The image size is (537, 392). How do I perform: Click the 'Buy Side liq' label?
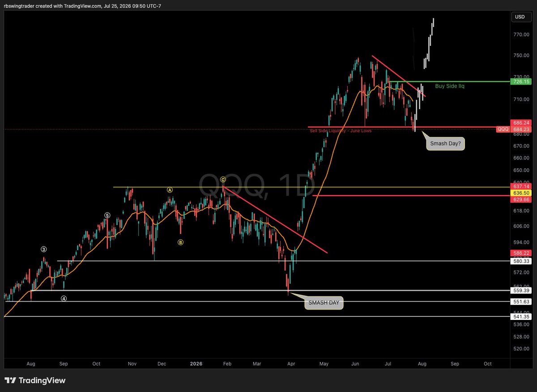coord(450,86)
